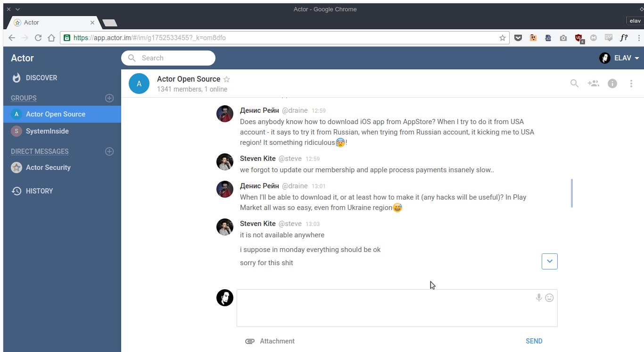Screen dimensions: 644x352
Task: Bookmark the current page in Chrome
Action: point(502,37)
